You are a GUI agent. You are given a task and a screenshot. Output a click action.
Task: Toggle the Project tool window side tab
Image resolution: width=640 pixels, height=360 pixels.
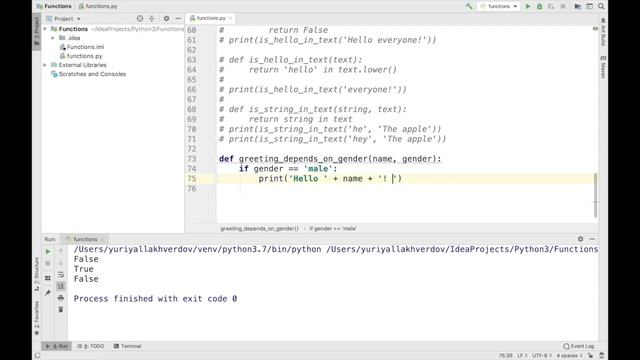coord(37,32)
